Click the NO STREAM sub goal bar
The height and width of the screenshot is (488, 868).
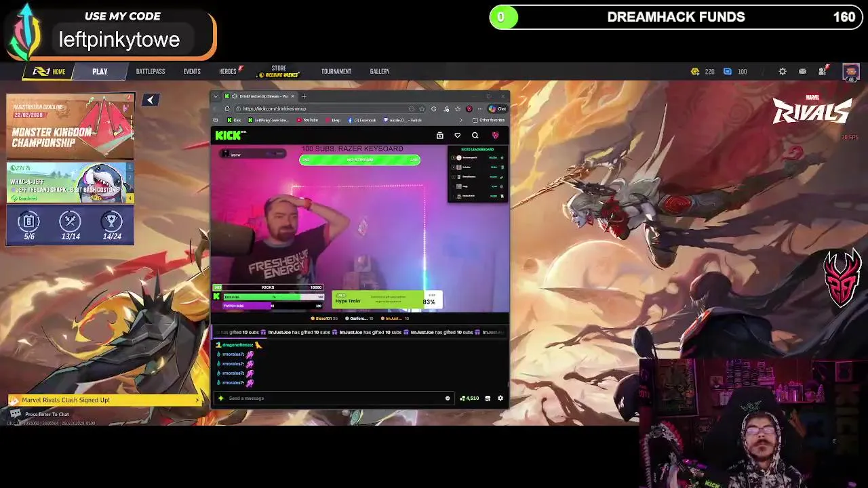pos(359,160)
